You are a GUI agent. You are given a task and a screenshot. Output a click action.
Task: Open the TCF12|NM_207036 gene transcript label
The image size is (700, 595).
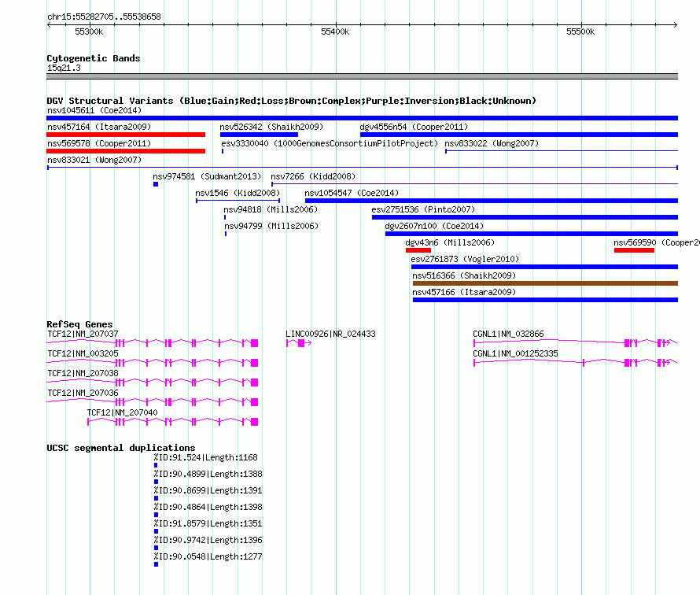83,393
